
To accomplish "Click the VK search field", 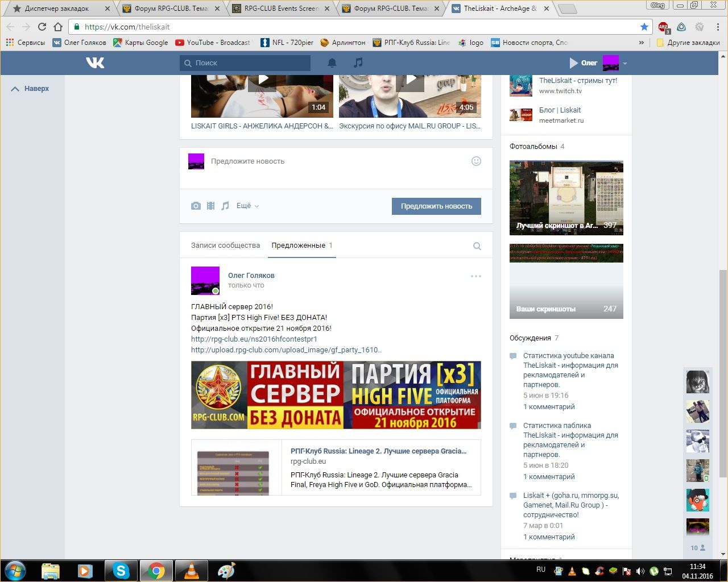I will pyautogui.click(x=245, y=63).
